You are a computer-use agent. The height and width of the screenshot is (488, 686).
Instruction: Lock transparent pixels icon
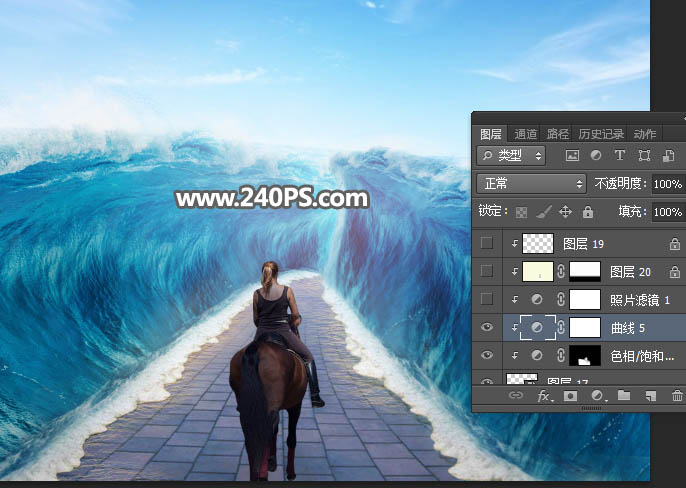pyautogui.click(x=522, y=212)
